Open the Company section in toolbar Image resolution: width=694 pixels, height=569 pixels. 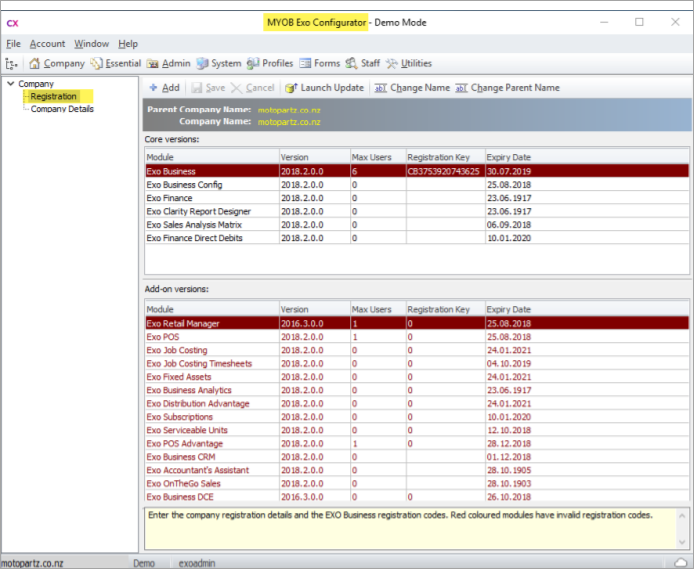point(56,63)
